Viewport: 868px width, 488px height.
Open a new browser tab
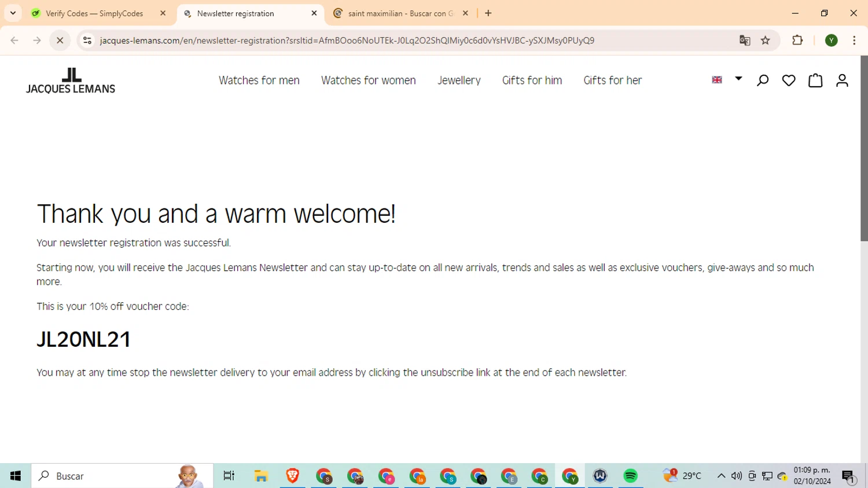pos(488,13)
